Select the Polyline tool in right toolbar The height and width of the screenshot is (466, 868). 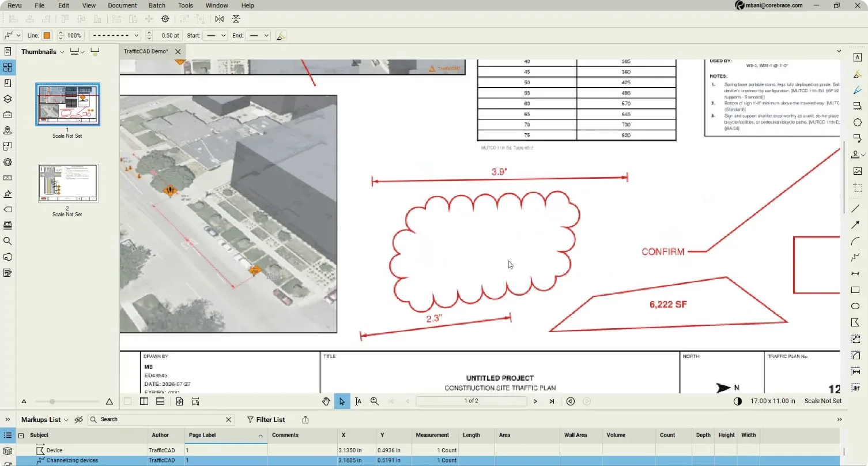tap(856, 257)
